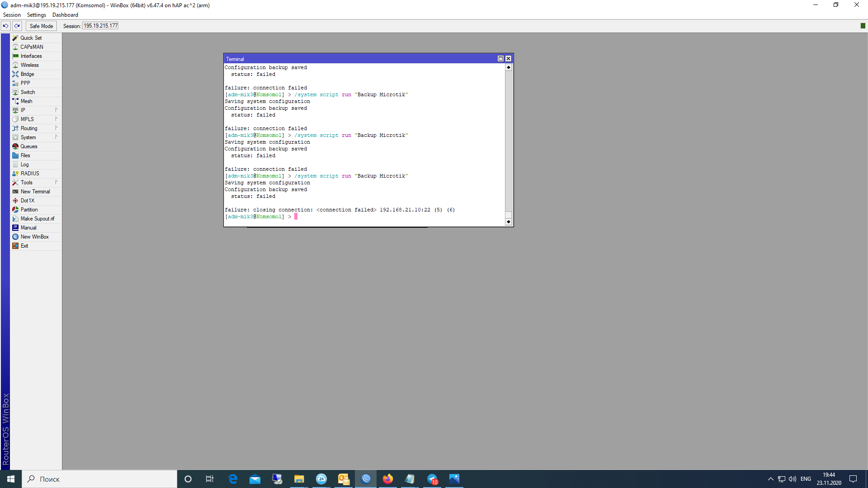Open PPP menu
Viewport: 868px width, 488px height.
coord(36,83)
